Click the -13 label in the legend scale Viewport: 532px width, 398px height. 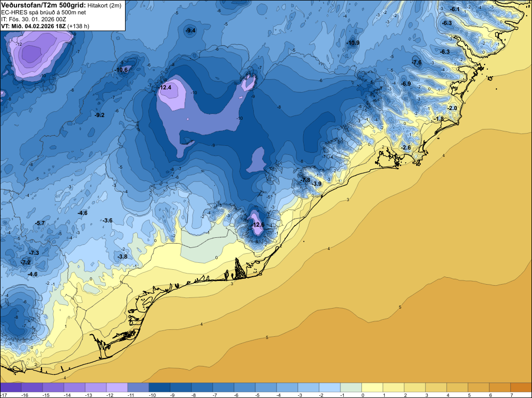(88, 395)
